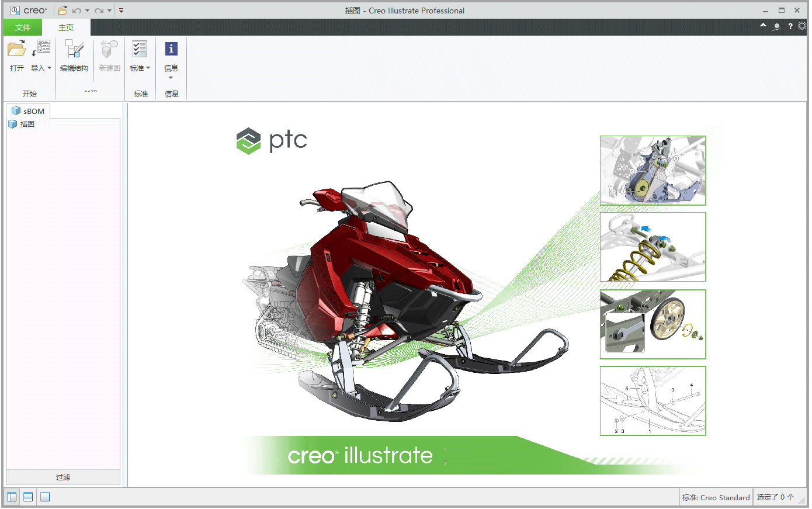This screenshot has width=812, height=509.
Task: Click the PTC learning connector icon at top right
Action: pos(802,26)
